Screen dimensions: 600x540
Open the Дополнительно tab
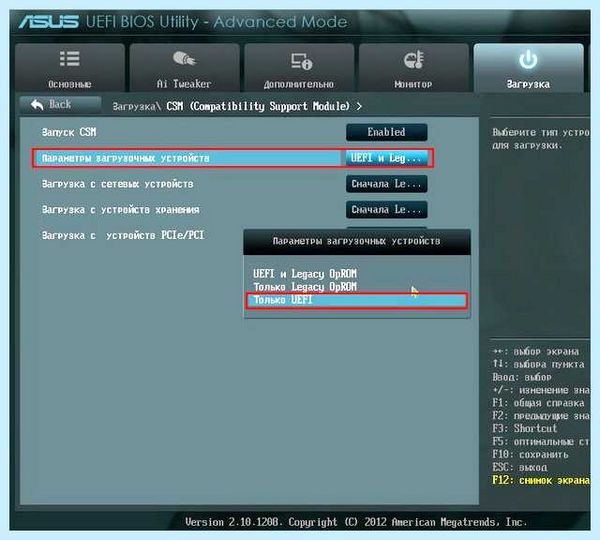(x=299, y=68)
